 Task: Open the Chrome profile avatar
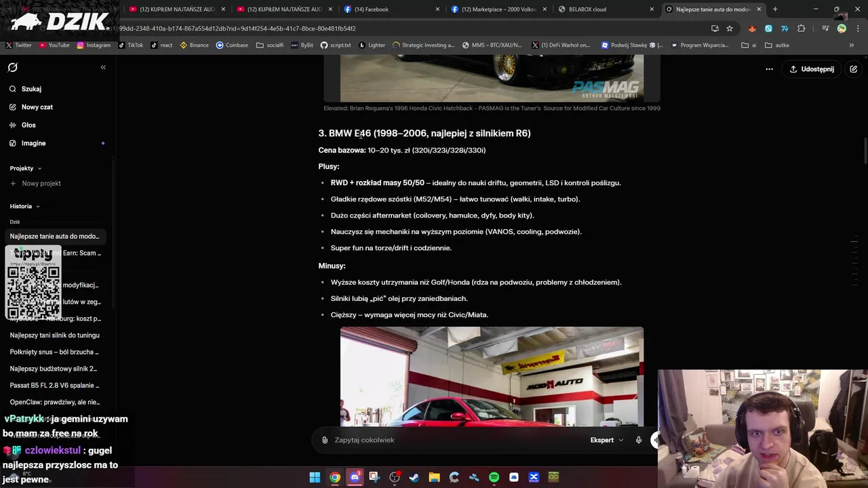(842, 28)
